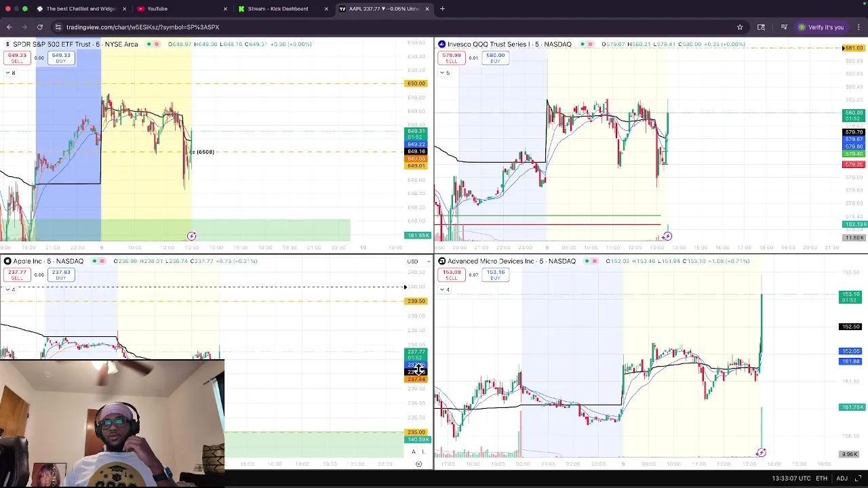The image size is (868, 488).
Task: Click 581.00 price label on QQQ axis
Action: pyautogui.click(x=853, y=48)
